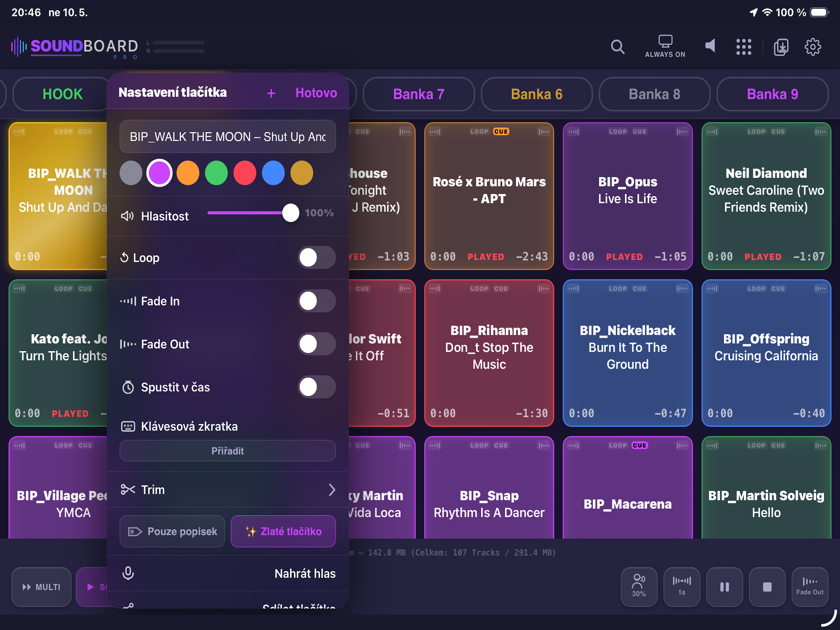
Task: Open the settings gear icon
Action: [813, 47]
